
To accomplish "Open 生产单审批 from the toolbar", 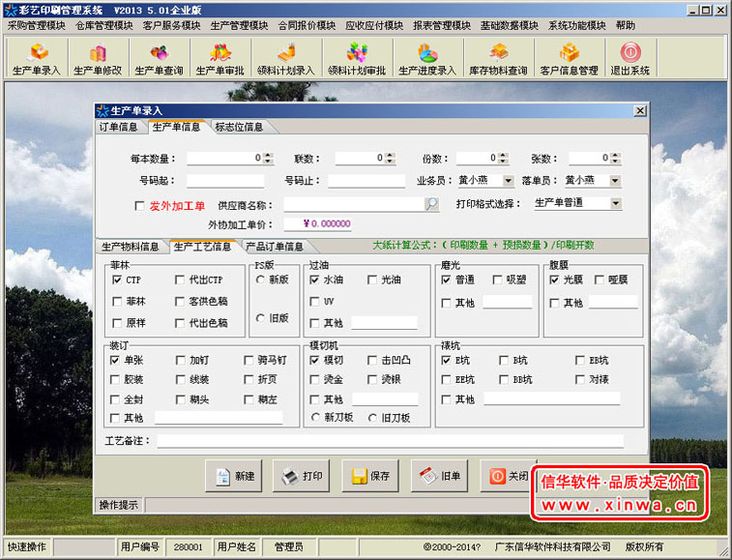I will point(220,58).
